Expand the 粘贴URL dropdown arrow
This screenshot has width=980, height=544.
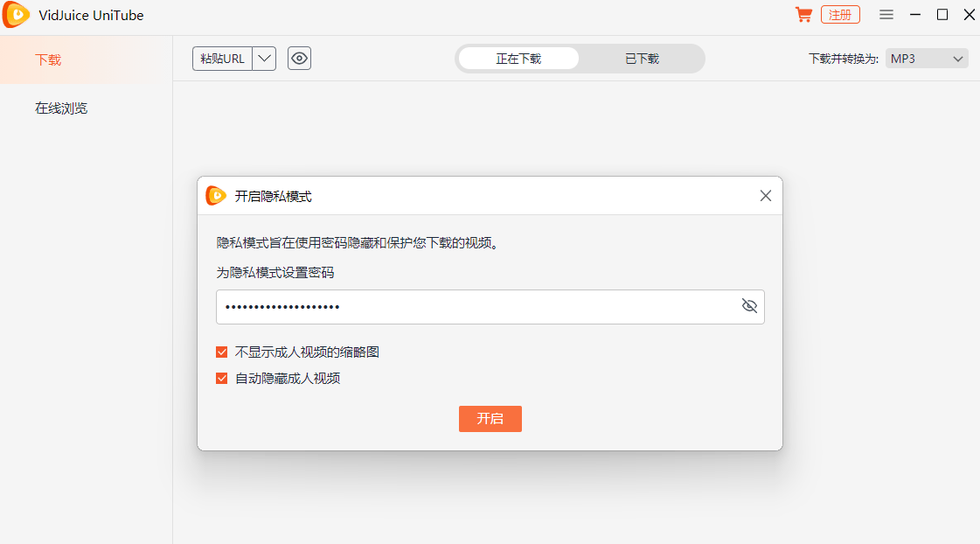tap(264, 59)
